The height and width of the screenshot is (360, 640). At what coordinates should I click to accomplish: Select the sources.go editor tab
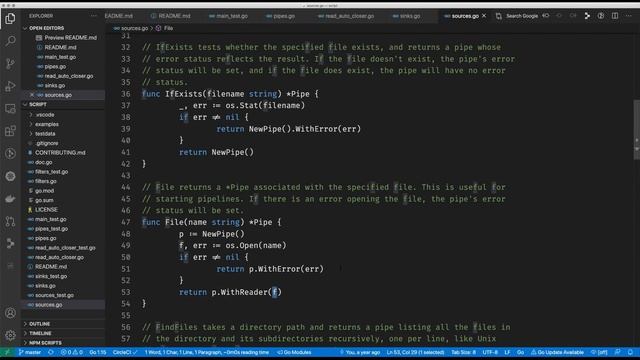click(465, 16)
